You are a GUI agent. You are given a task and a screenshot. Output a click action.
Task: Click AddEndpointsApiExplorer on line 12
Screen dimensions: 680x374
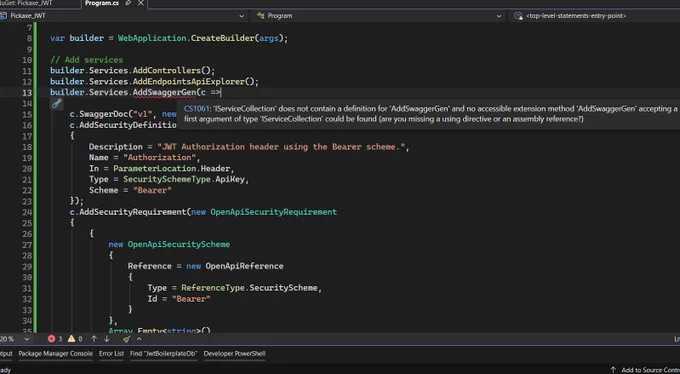click(189, 82)
